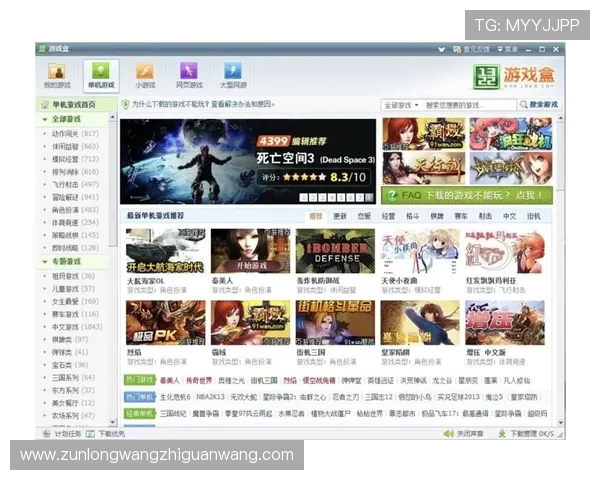Click the shield icon before the help notice
This screenshot has width=600, height=480.
(125, 104)
